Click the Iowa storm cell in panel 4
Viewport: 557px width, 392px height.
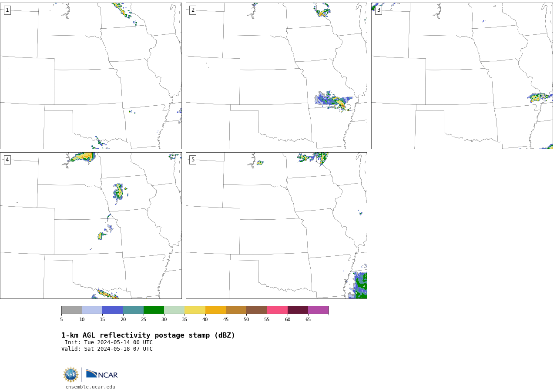coord(119,192)
